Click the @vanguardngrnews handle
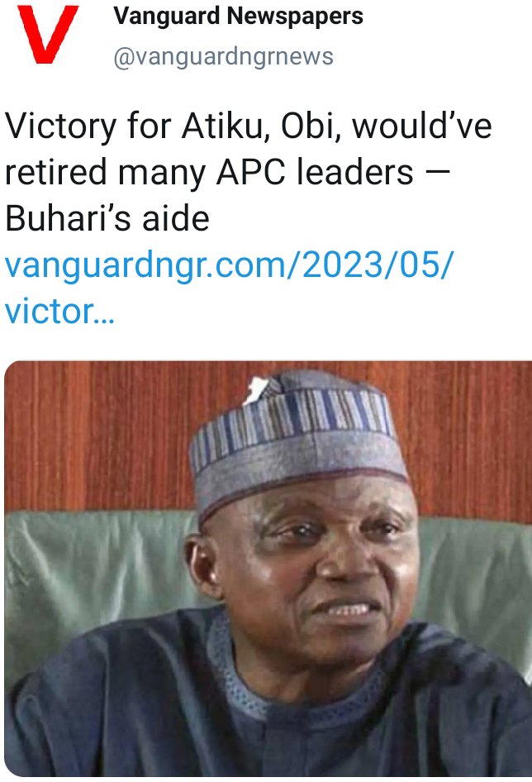Viewport: 532px width, 782px height. tap(223, 57)
